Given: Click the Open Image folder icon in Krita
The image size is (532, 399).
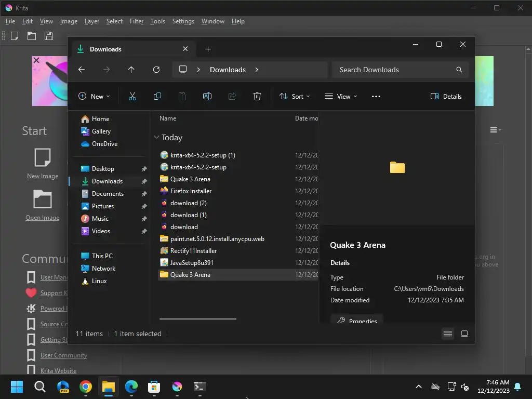Looking at the screenshot, I should (x=43, y=199).
